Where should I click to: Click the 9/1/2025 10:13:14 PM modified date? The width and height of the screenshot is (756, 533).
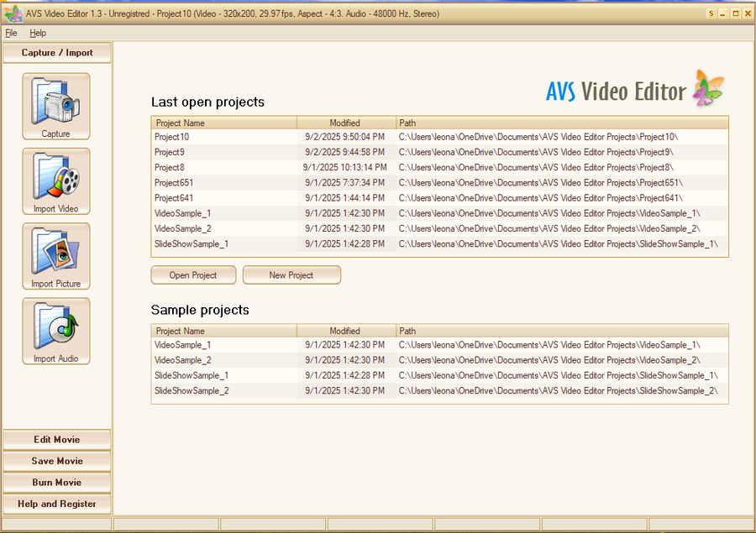tap(344, 168)
